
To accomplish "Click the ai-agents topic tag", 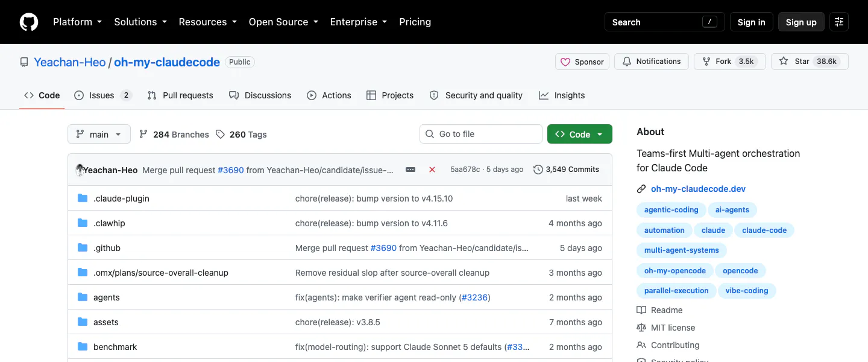I will pyautogui.click(x=732, y=210).
